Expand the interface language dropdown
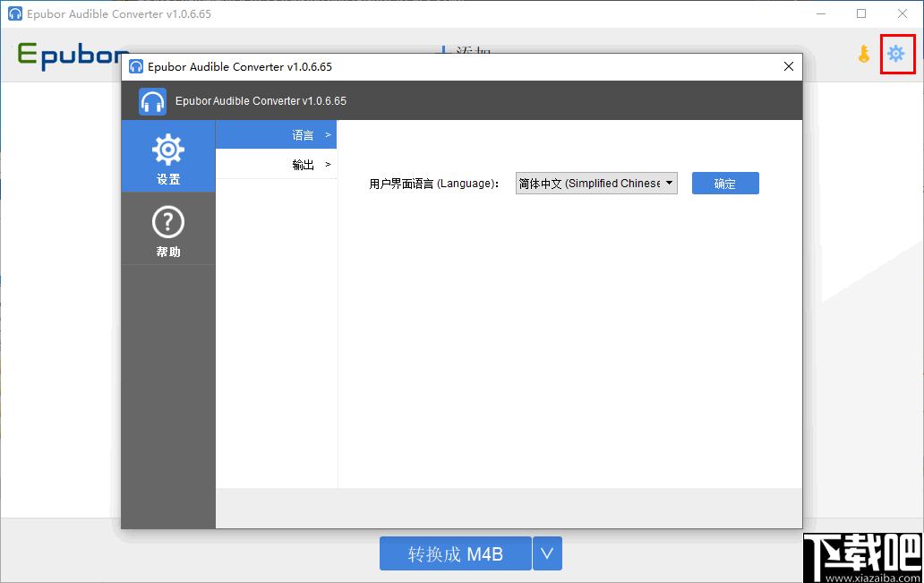924x583 pixels. [596, 184]
